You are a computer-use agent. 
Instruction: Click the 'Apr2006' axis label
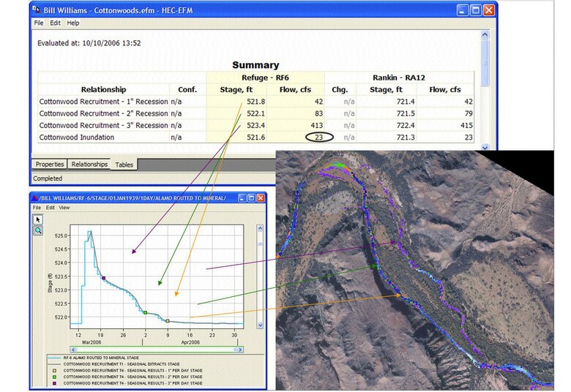click(x=190, y=342)
